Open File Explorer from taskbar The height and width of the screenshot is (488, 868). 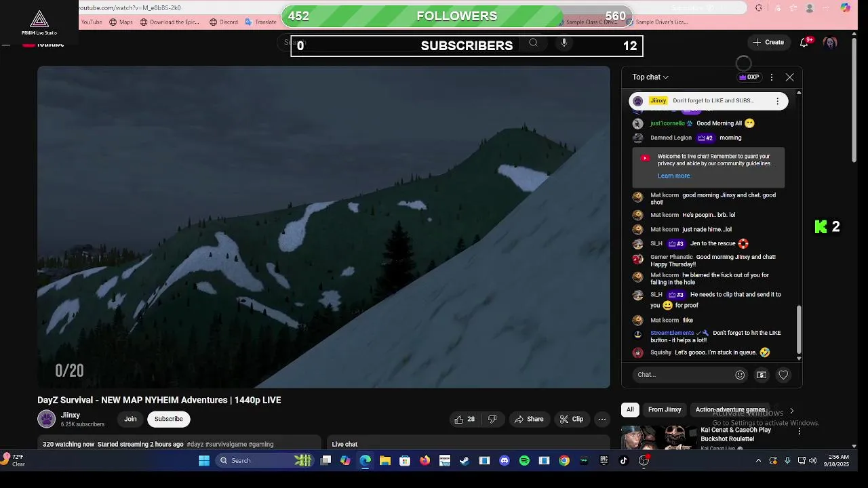point(385,461)
